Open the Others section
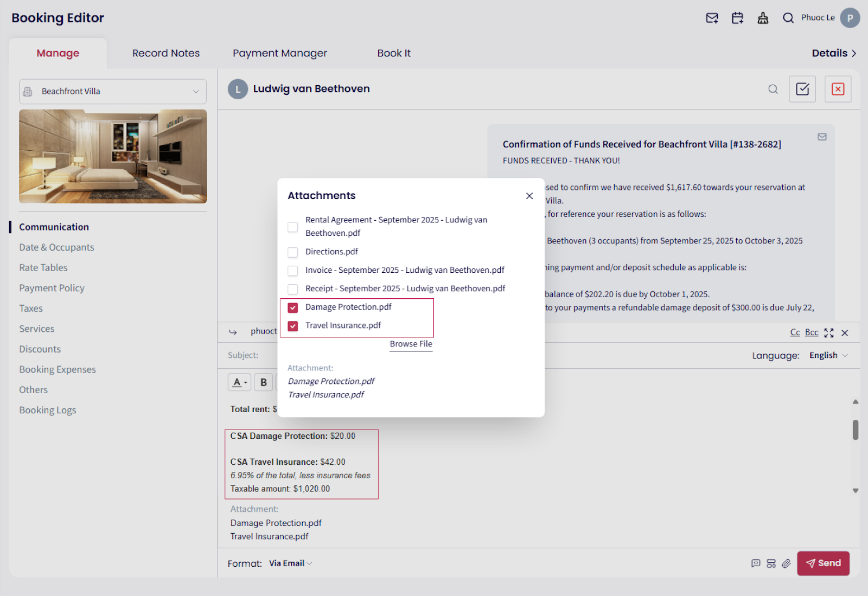This screenshot has height=596, width=868. click(x=34, y=390)
